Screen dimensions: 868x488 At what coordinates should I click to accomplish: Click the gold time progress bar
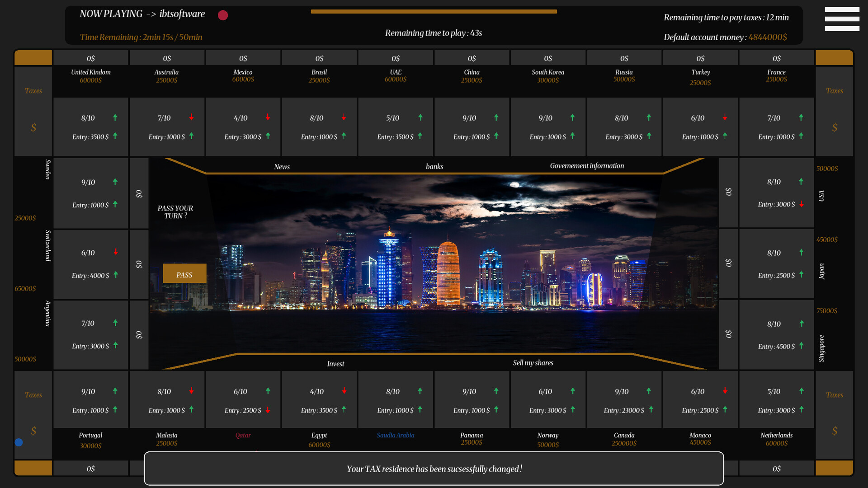pyautogui.click(x=433, y=11)
